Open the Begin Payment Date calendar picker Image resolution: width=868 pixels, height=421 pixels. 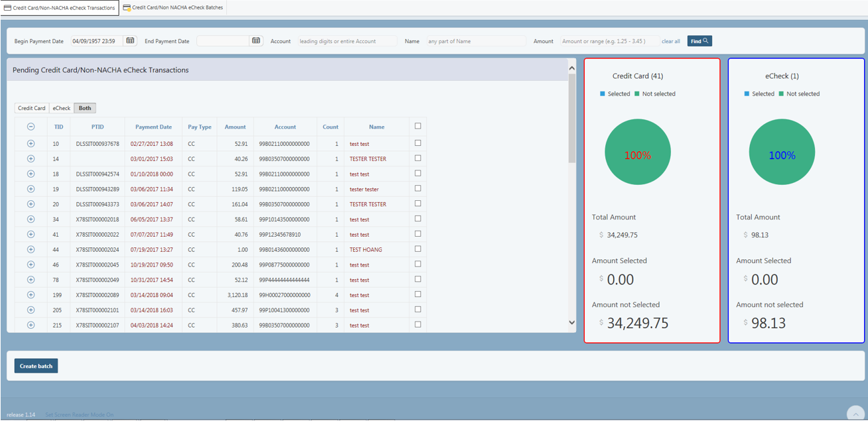(x=130, y=41)
